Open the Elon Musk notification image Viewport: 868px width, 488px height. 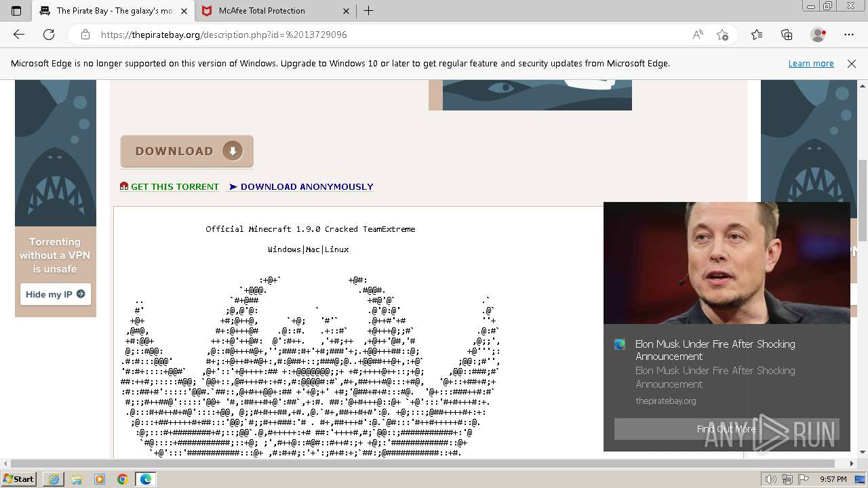726,264
